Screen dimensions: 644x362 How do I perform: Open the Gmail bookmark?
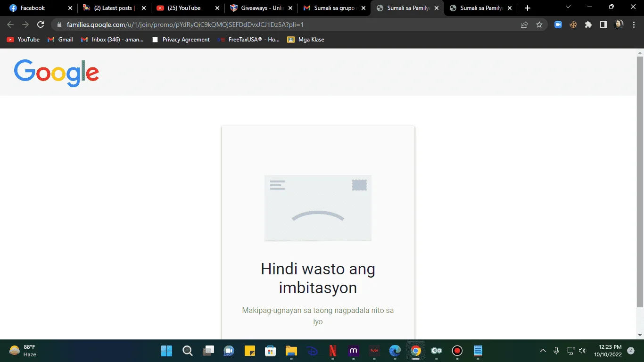click(x=60, y=40)
